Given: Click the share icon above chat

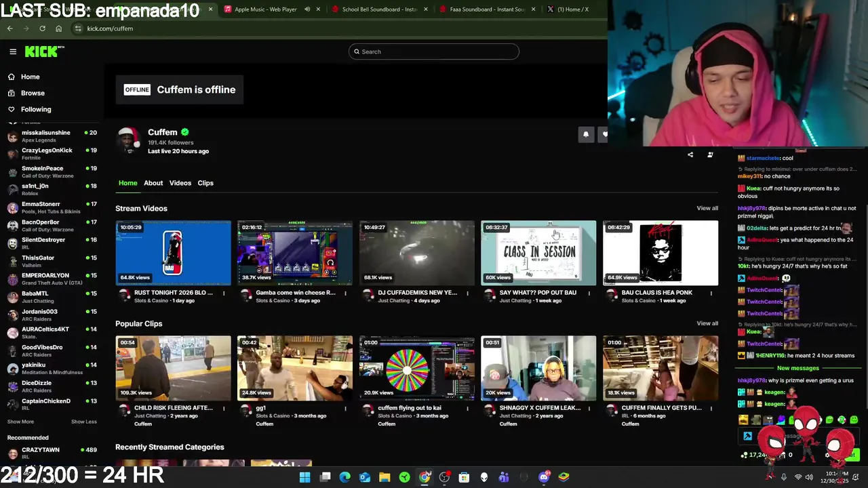Looking at the screenshot, I should point(690,155).
